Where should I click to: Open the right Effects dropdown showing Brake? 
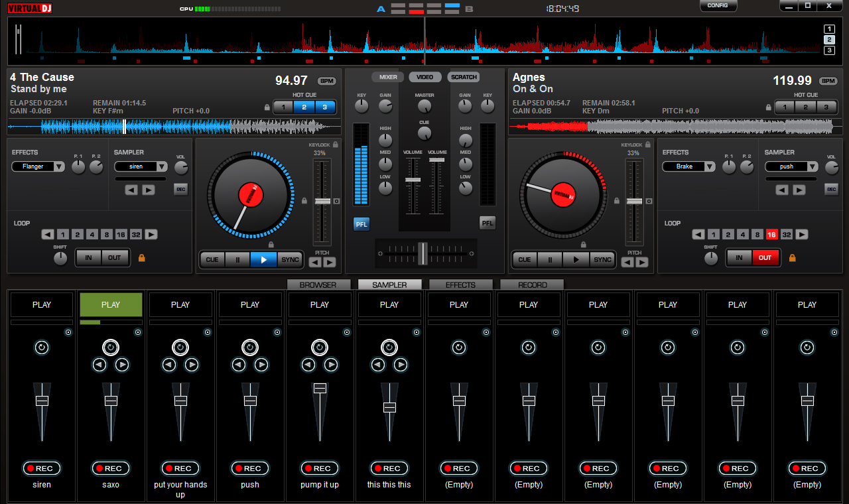point(689,166)
